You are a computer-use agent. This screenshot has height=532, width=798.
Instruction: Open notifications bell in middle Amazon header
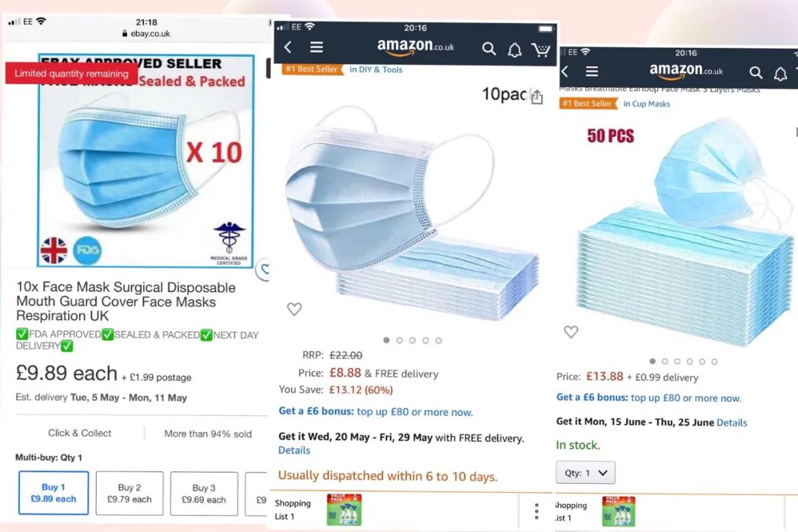(514, 50)
